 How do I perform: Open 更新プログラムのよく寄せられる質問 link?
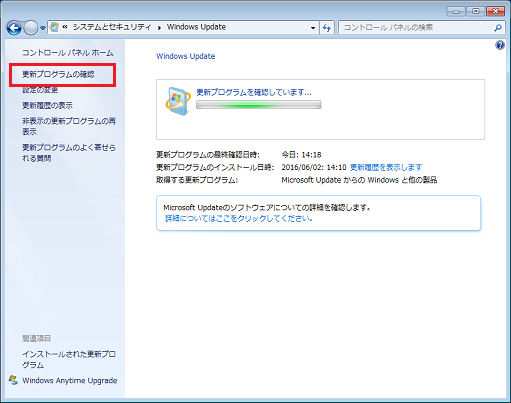[x=69, y=153]
